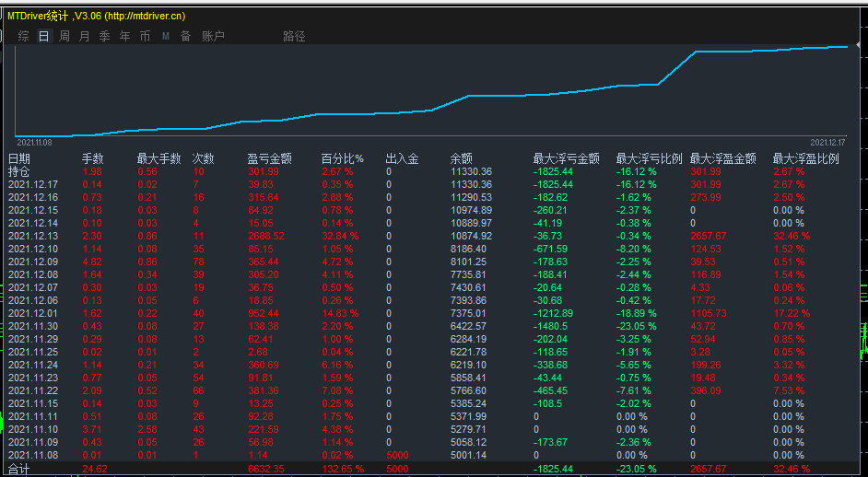The image size is (868, 477).
Task: Click the 合计 totals row label
Action: [x=19, y=470]
